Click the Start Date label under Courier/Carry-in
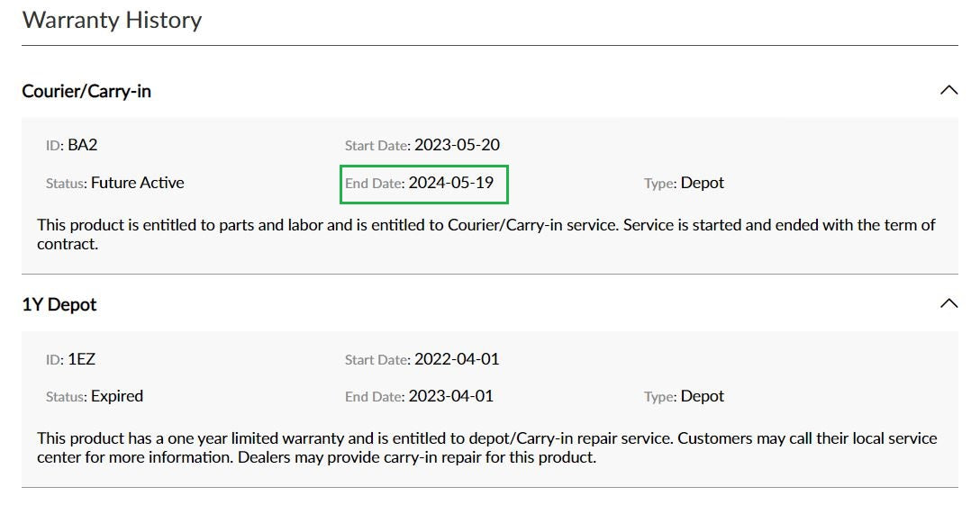The width and height of the screenshot is (980, 505). click(377, 146)
